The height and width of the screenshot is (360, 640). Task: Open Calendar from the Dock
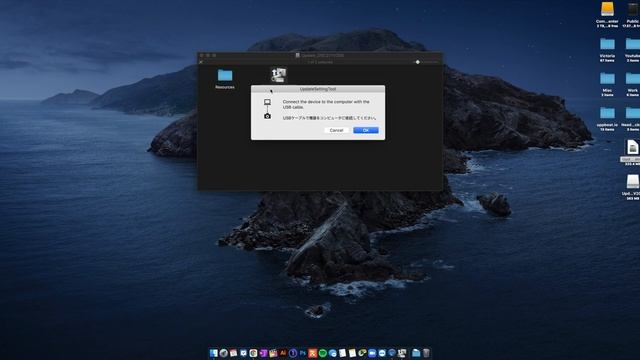(x=233, y=353)
